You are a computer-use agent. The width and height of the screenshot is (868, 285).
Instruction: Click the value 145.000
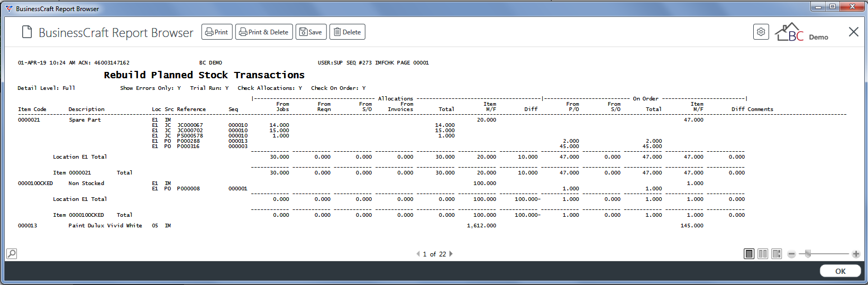[x=692, y=226]
